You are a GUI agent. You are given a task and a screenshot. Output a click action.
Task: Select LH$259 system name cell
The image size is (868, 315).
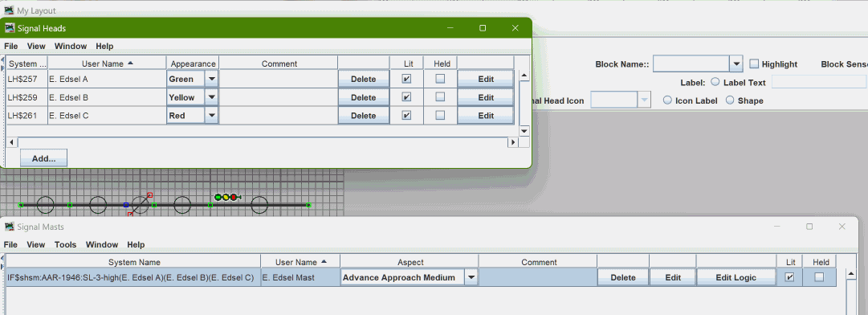point(26,97)
